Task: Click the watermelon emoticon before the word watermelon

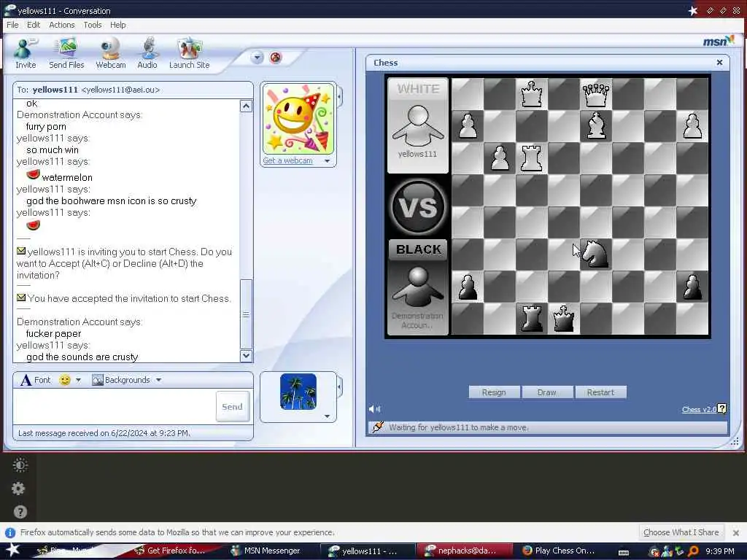Action: point(33,174)
